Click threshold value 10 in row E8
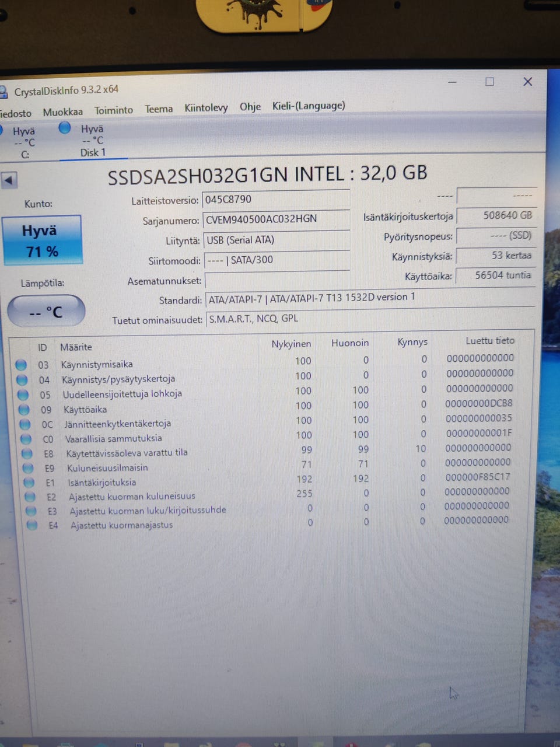The image size is (560, 747). 421,449
